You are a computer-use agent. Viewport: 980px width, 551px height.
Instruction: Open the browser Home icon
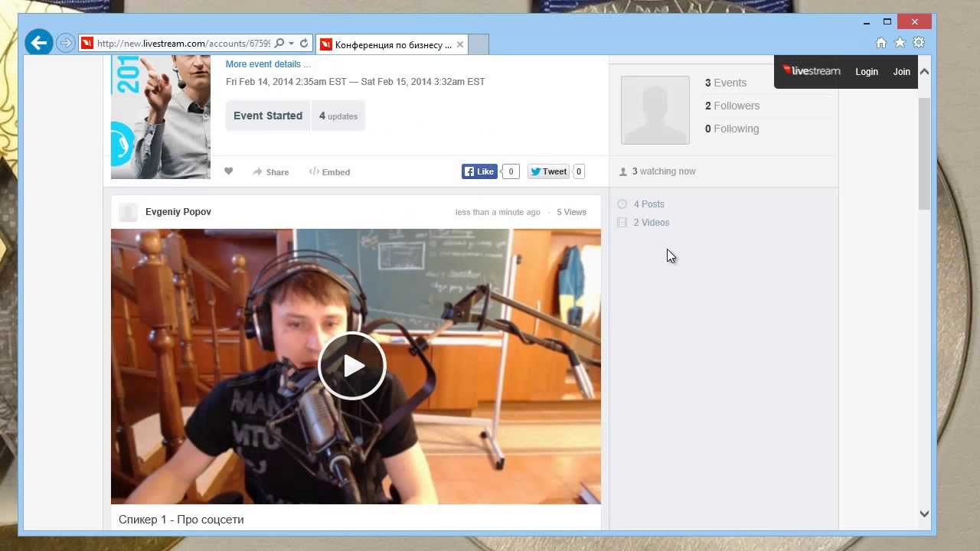click(881, 43)
